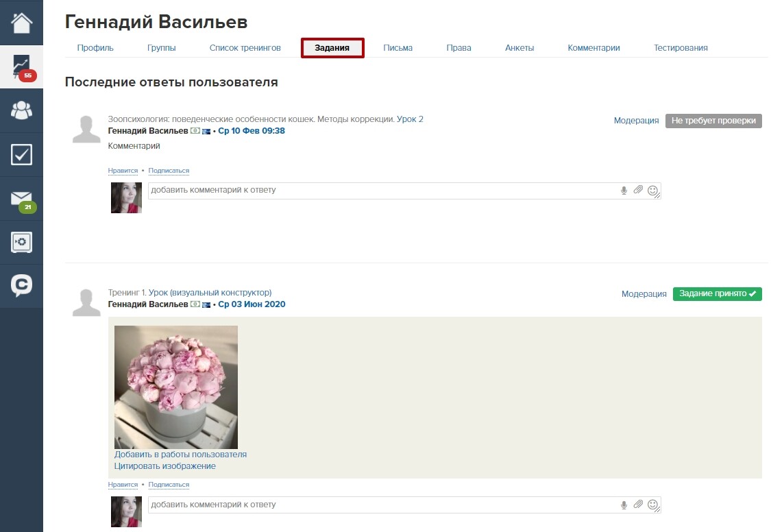
Task: Open the Урок (визуальный конструктор) link
Action: [x=210, y=293]
